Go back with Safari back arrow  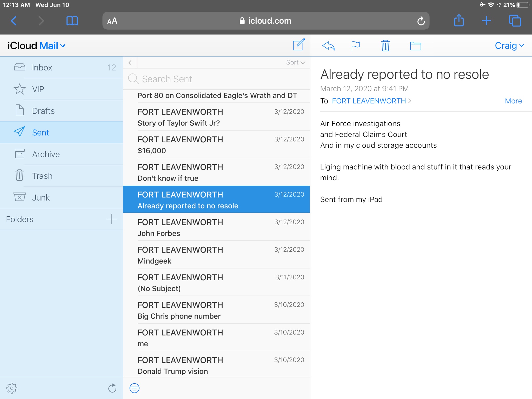tap(14, 21)
